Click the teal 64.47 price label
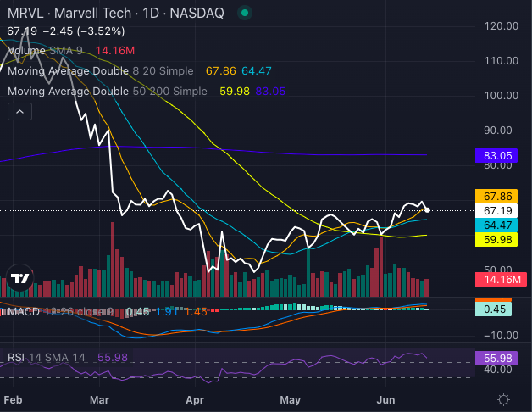This screenshot has height=412, width=532. 496,225
